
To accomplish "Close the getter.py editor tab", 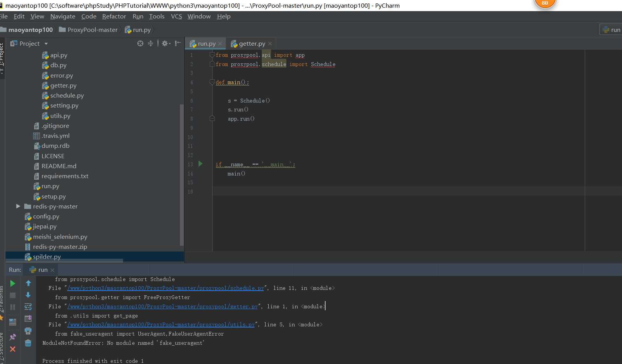I will (270, 44).
